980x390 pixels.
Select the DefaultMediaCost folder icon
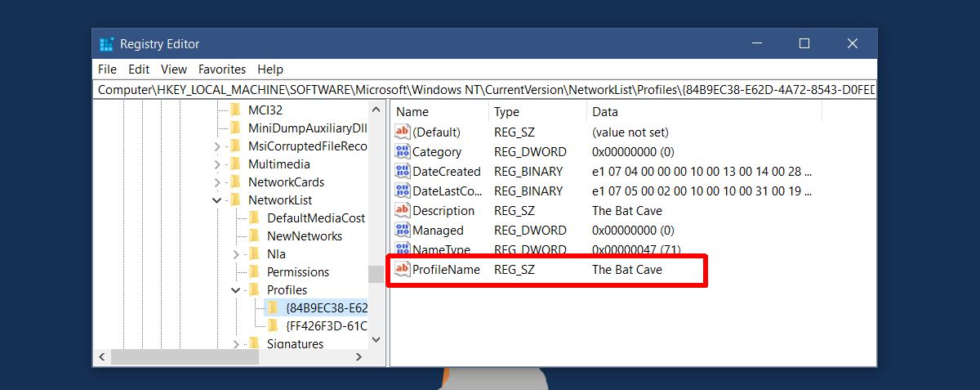(x=254, y=218)
